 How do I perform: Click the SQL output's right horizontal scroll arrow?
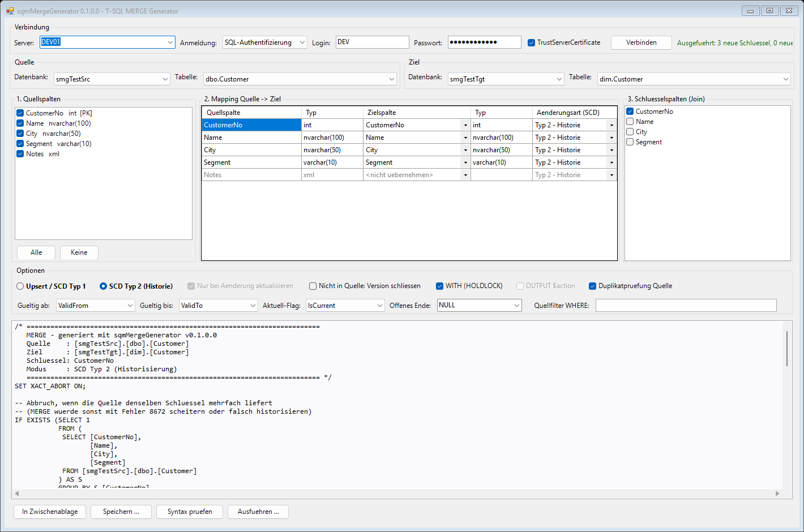tap(777, 494)
